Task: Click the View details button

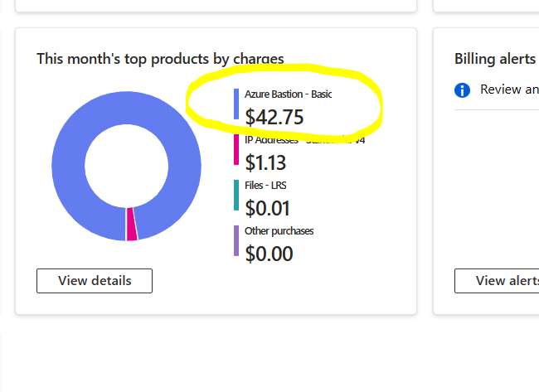Action: [95, 281]
